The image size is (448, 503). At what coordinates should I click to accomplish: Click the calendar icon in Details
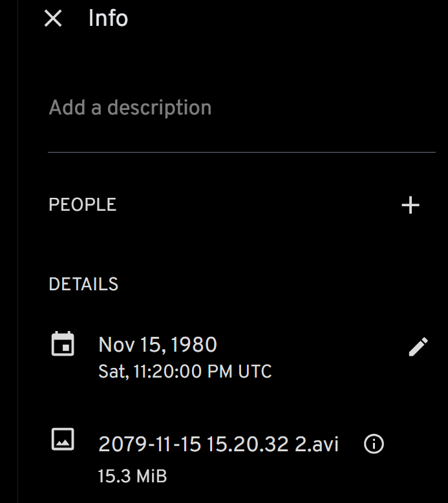pos(63,344)
